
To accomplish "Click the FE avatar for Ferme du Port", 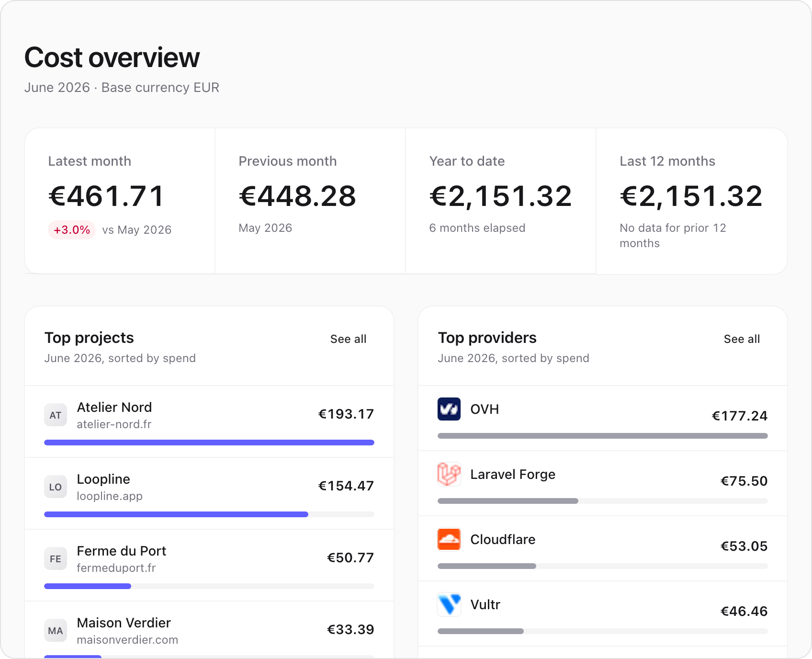I will [x=56, y=558].
